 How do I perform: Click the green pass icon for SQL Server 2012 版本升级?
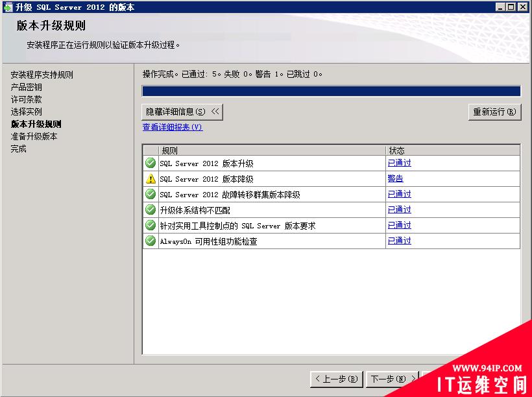(151, 163)
